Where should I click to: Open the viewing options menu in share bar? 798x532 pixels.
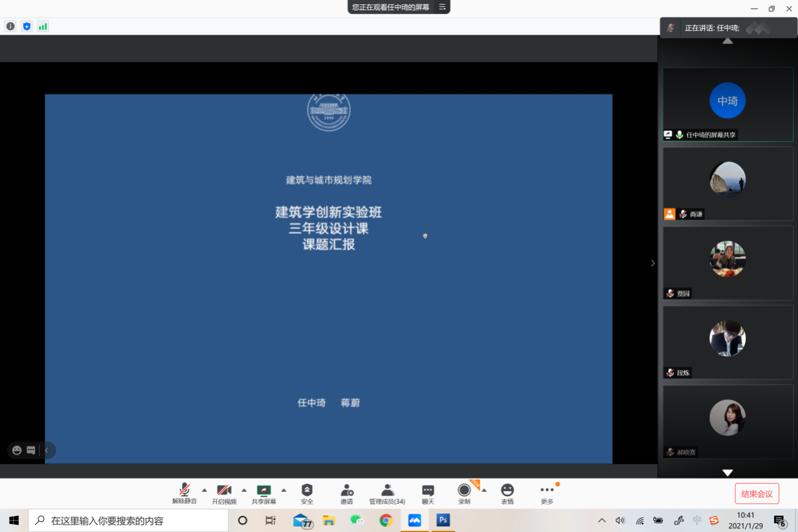click(x=442, y=7)
